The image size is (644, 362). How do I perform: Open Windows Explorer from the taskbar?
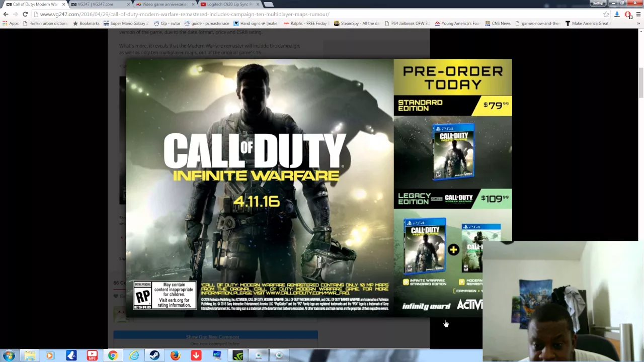tap(29, 355)
